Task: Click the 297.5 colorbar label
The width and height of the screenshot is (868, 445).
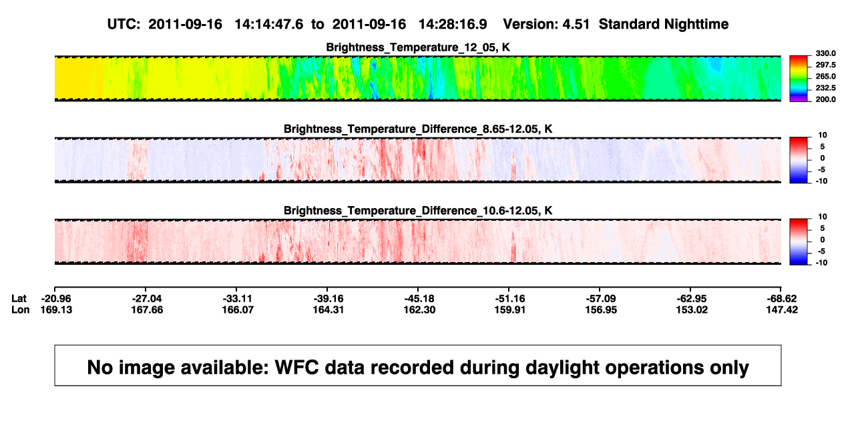Action: pyautogui.click(x=827, y=65)
